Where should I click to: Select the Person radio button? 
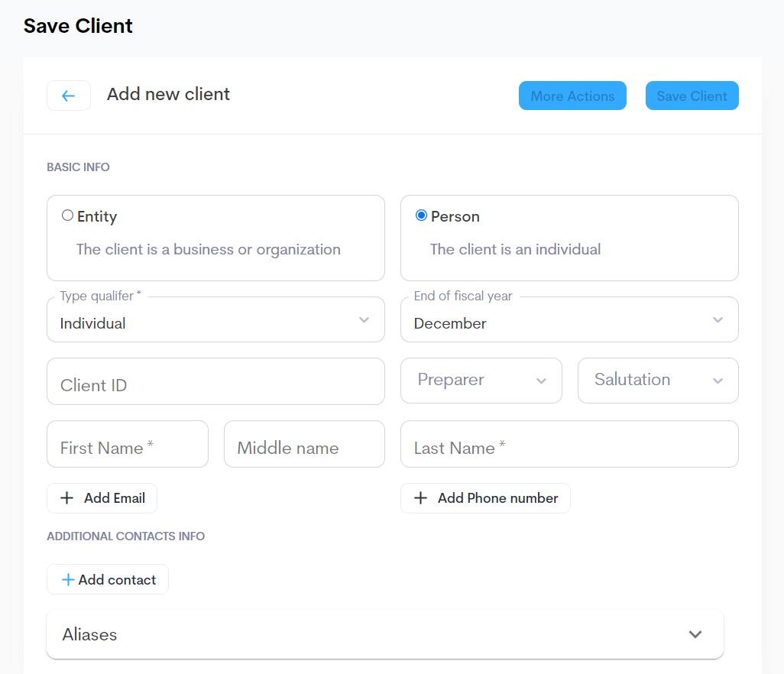[x=421, y=215]
